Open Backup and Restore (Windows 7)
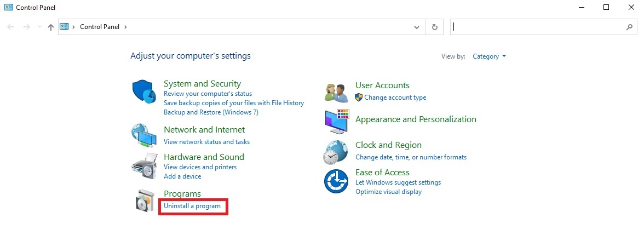This screenshot has height=235, width=644. point(211,112)
